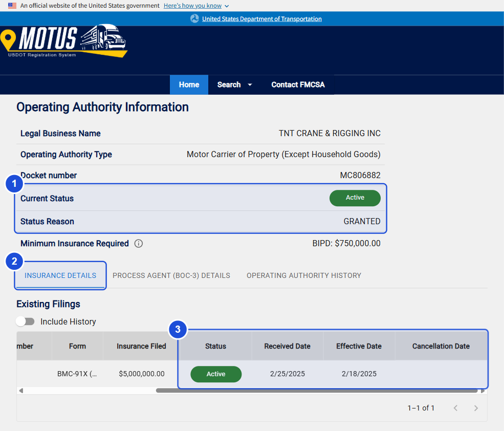The width and height of the screenshot is (504, 431).
Task: Click Motor Carrier of Property authority type
Action: [x=283, y=155]
